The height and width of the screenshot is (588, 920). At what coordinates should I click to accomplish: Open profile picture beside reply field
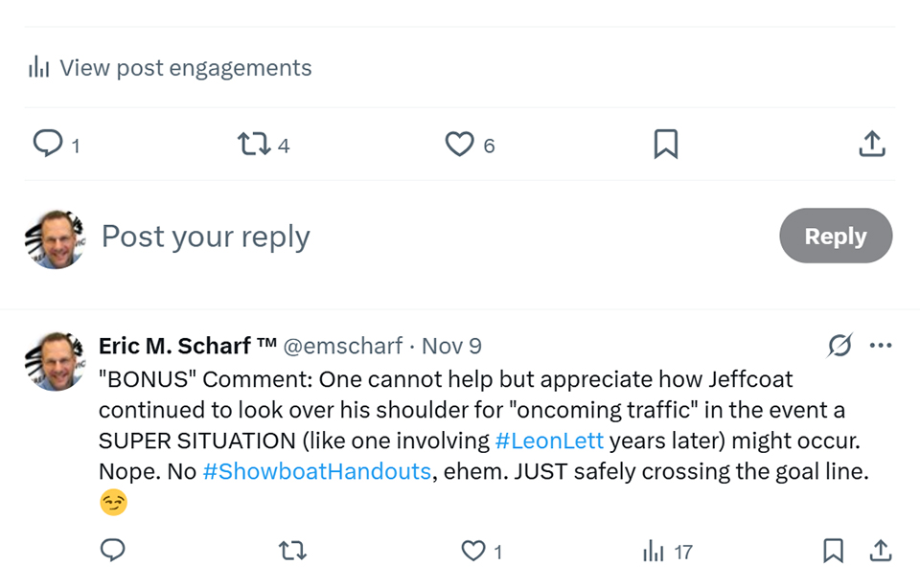(x=55, y=237)
